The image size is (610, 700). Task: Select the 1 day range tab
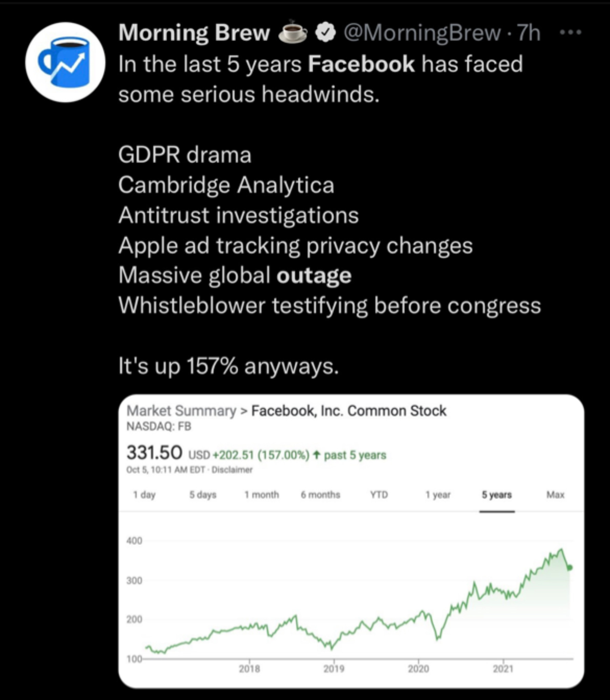(x=144, y=495)
